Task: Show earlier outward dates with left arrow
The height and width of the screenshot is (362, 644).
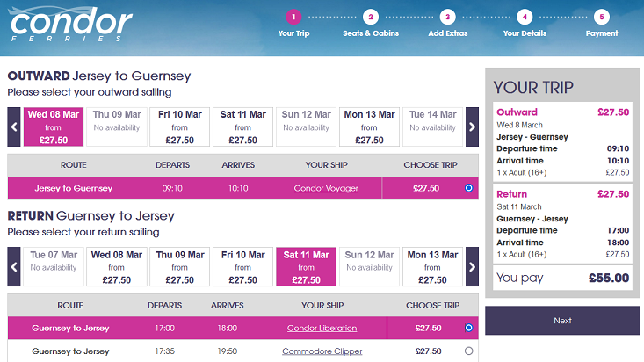Action: pos(14,127)
